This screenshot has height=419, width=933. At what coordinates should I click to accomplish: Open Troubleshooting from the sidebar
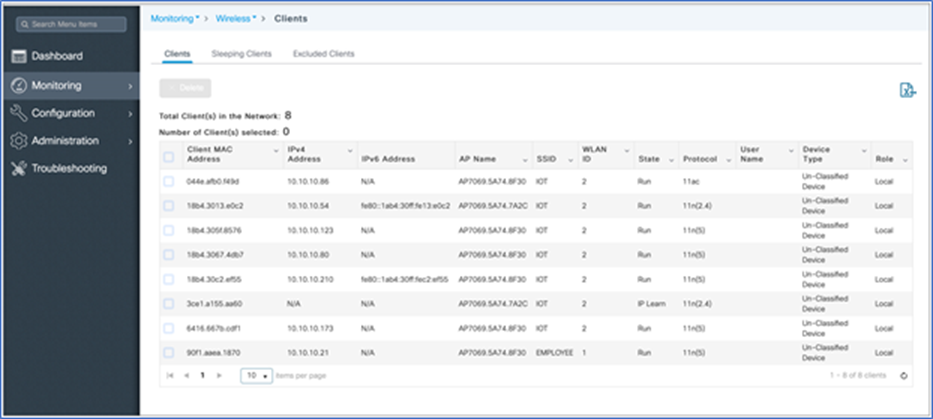pos(71,168)
